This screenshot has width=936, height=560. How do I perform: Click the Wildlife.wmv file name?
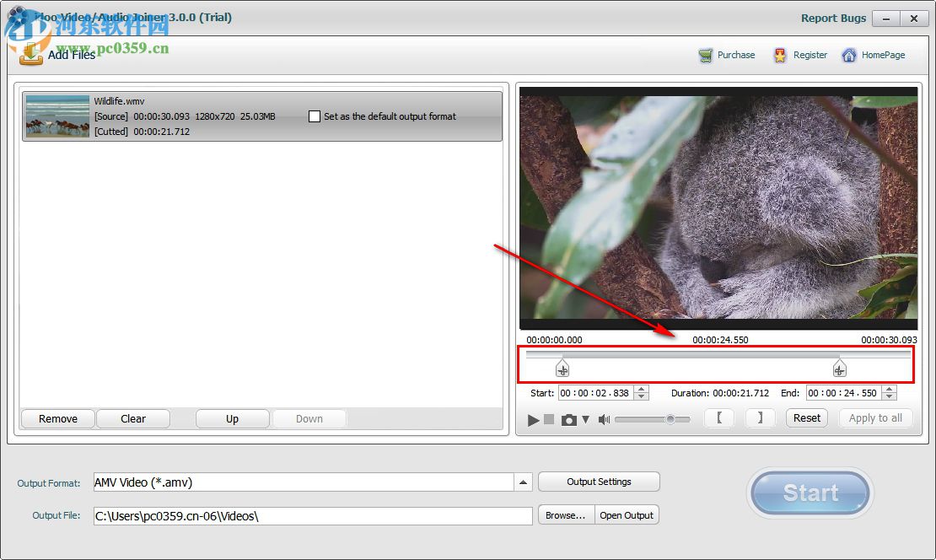(119, 101)
